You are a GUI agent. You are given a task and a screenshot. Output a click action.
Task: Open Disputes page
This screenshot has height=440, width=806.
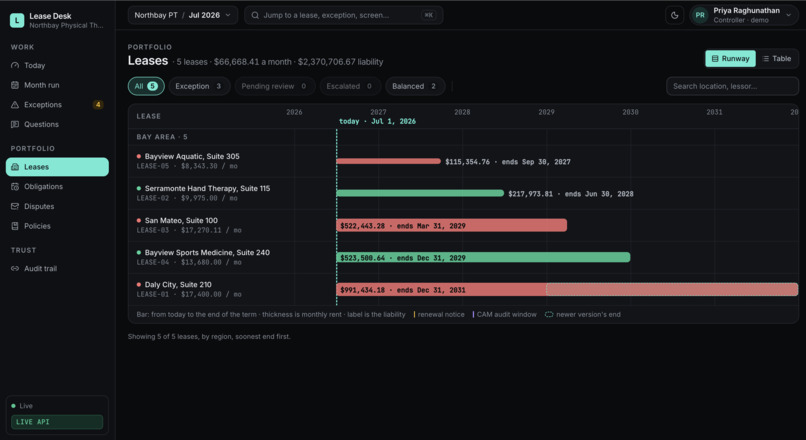pos(57,206)
